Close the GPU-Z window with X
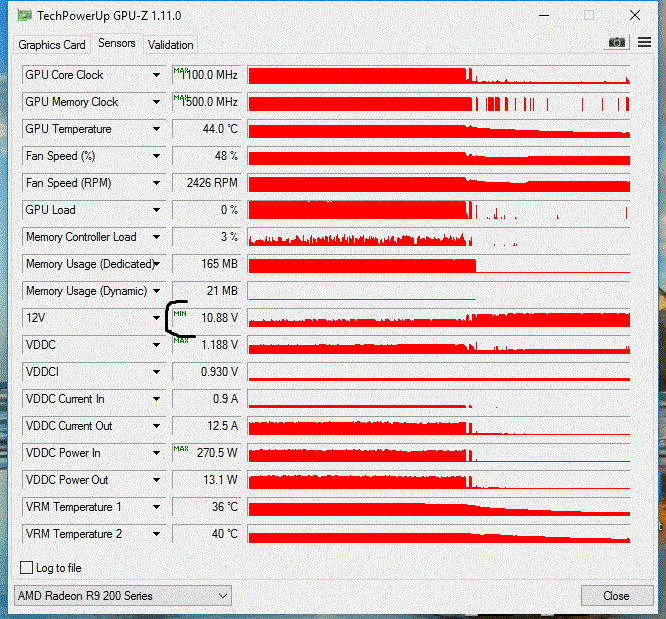This screenshot has height=619, width=666. (x=635, y=15)
